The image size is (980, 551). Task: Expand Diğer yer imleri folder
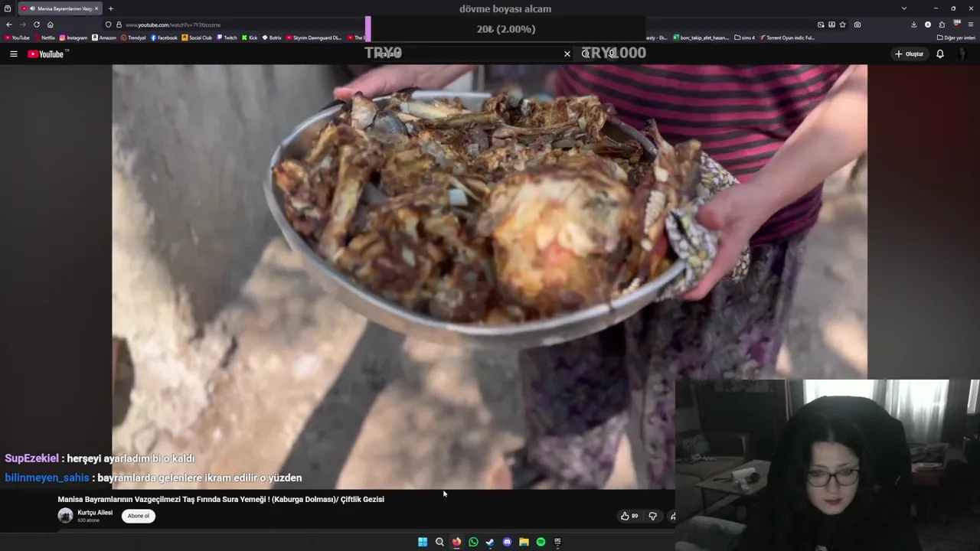[955, 37]
